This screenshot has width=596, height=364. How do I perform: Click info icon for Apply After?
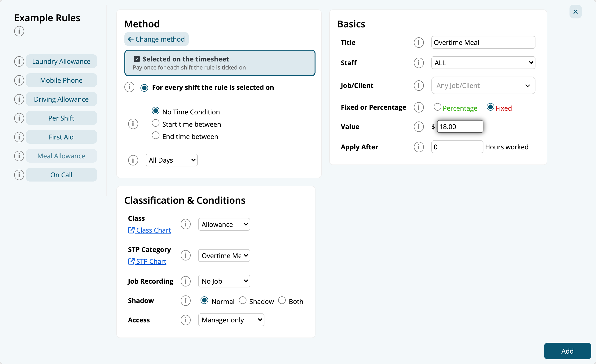coord(419,147)
